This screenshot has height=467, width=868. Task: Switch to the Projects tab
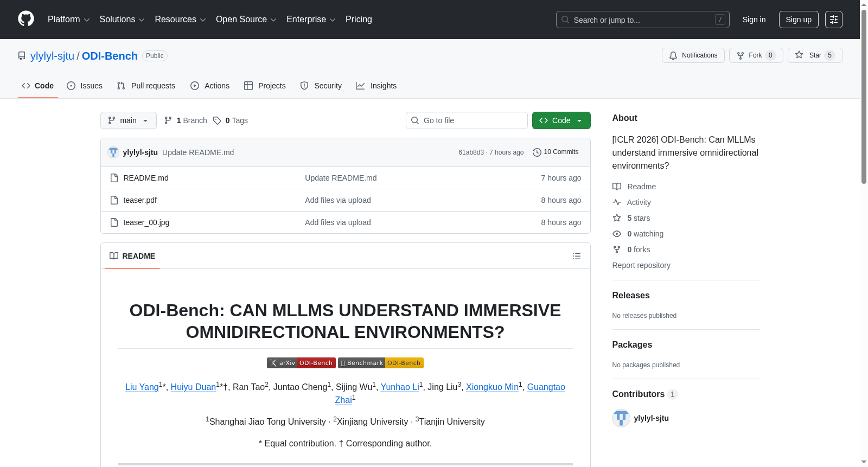tap(265, 86)
